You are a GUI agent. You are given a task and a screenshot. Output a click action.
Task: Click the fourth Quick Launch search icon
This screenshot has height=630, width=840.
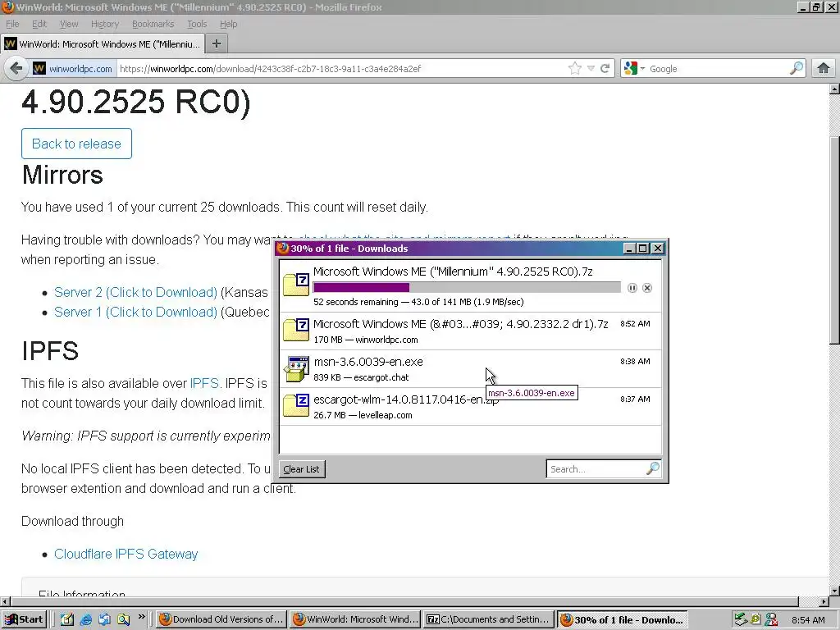click(124, 619)
